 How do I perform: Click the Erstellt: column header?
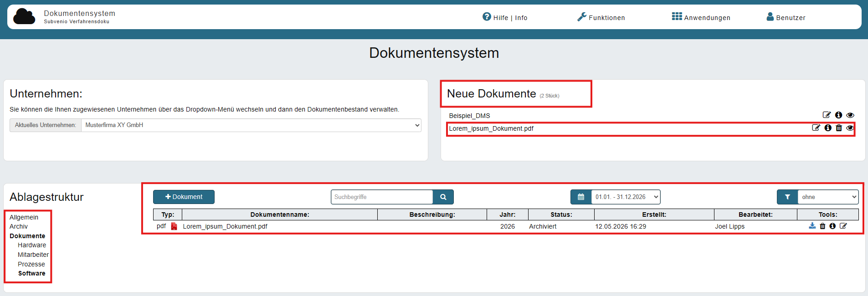[x=654, y=214]
